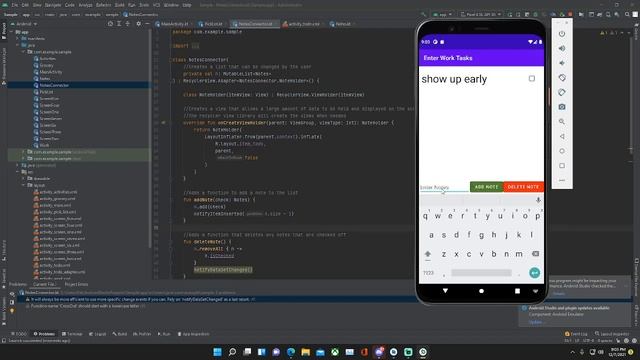The width and height of the screenshot is (640, 360).
Task: Open the Terminal tool window tab
Action: pos(72,334)
